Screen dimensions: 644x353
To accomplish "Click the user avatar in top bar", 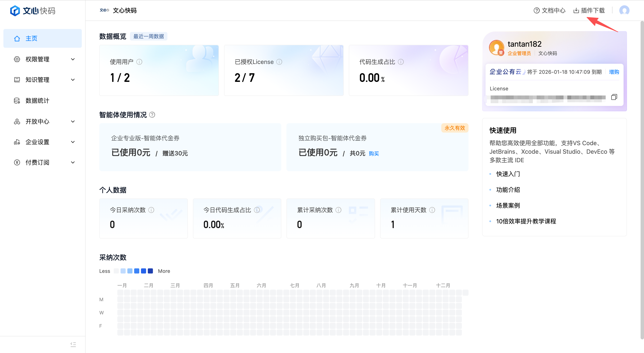I will pyautogui.click(x=624, y=10).
